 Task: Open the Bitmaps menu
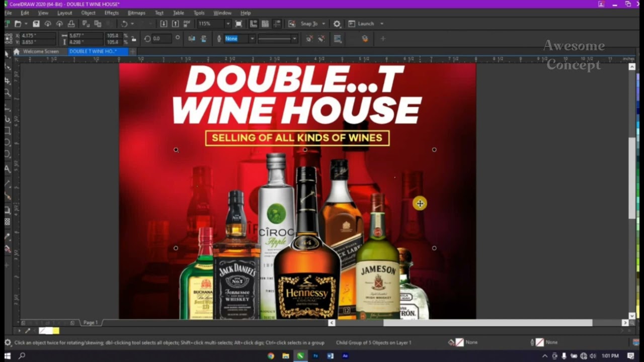point(136,13)
